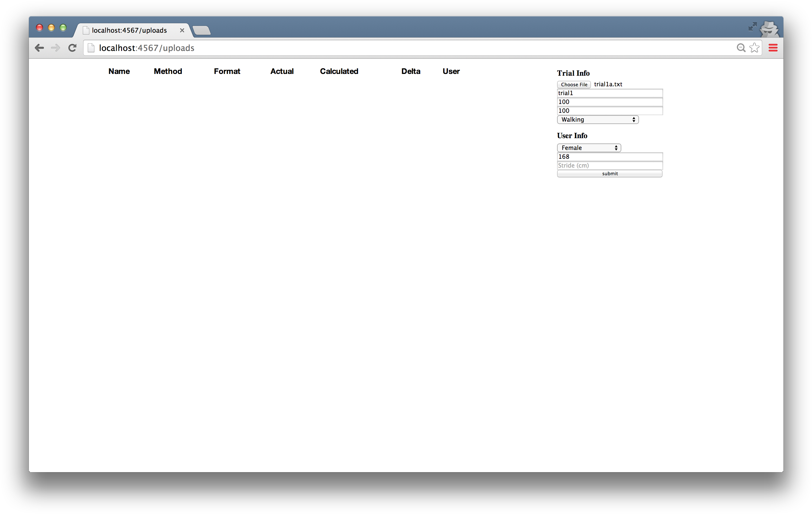Image resolution: width=812 pixels, height=514 pixels.
Task: Click the Calculated column header
Action: click(x=339, y=72)
